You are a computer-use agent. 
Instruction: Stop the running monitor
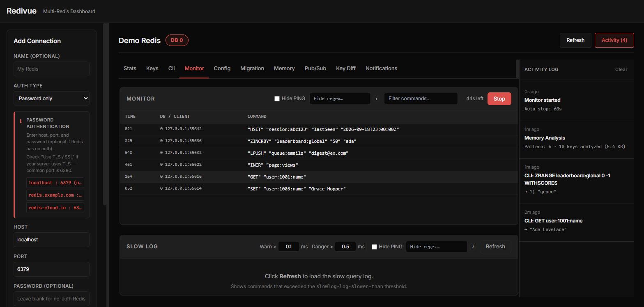499,99
